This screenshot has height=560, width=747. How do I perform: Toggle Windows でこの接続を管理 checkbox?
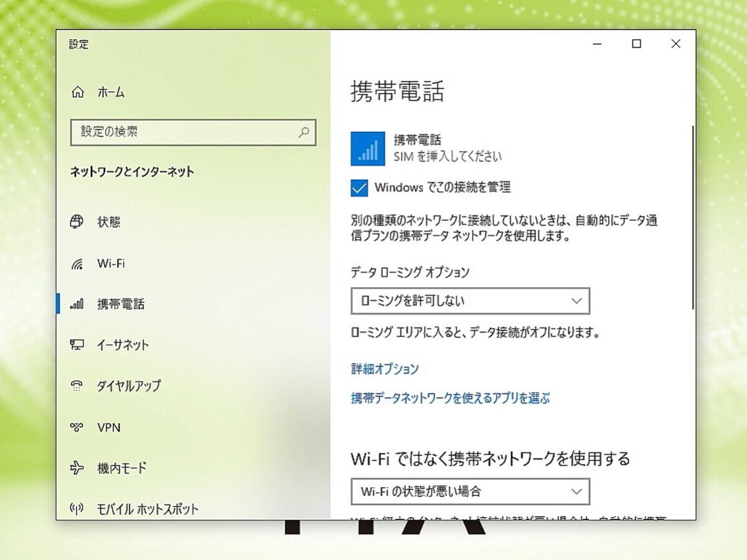click(359, 187)
